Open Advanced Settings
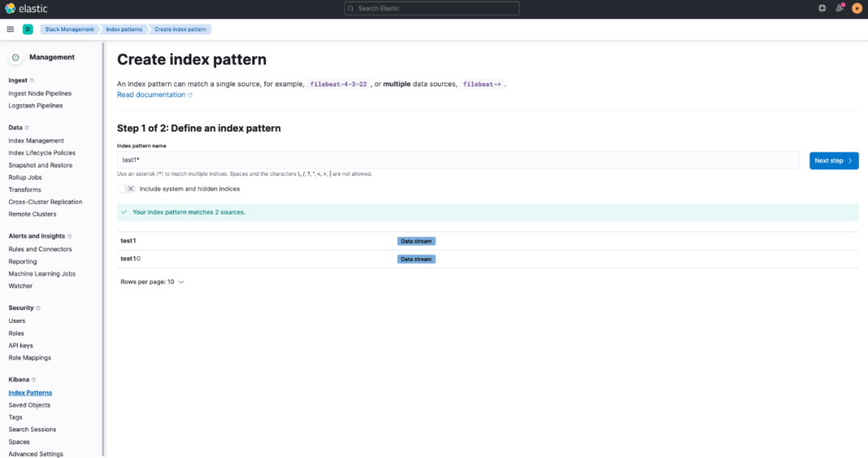The height and width of the screenshot is (458, 868). coord(36,454)
